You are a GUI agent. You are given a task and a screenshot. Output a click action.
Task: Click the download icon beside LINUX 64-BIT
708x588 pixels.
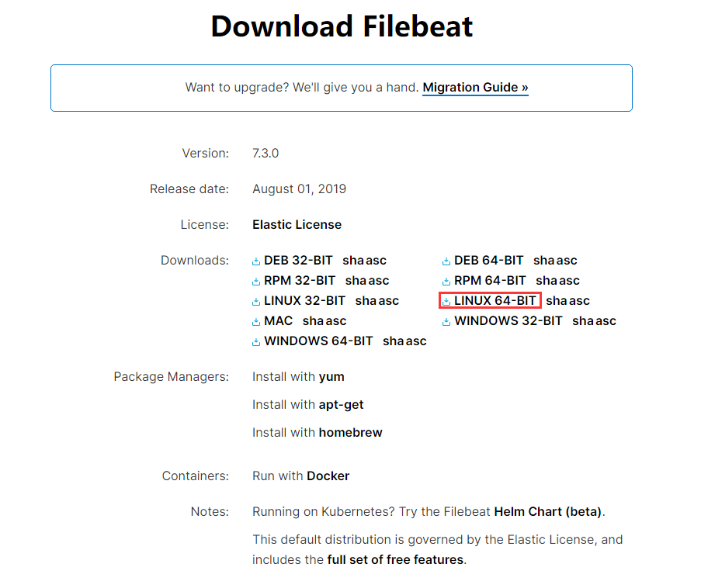tap(446, 300)
